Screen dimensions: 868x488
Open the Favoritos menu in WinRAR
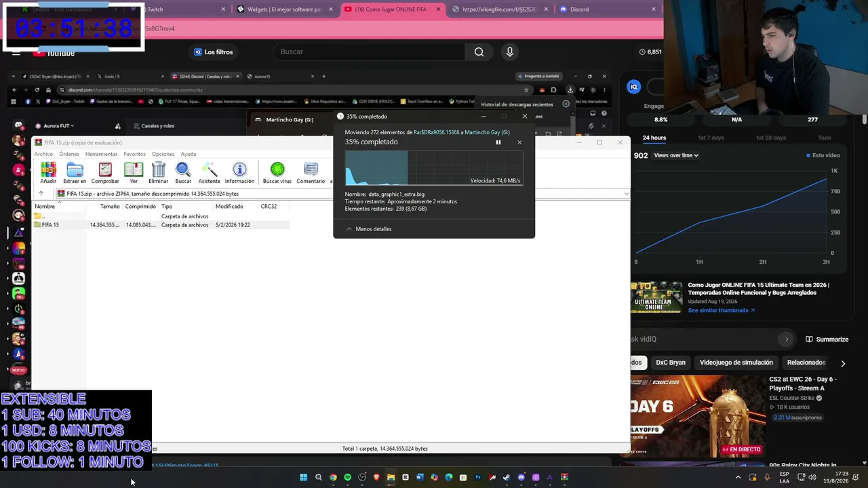coord(135,154)
